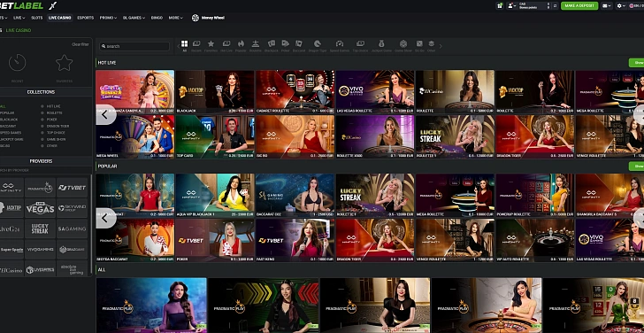Open the Money Wheel promo
This screenshot has width=644, height=333.
coord(208,18)
